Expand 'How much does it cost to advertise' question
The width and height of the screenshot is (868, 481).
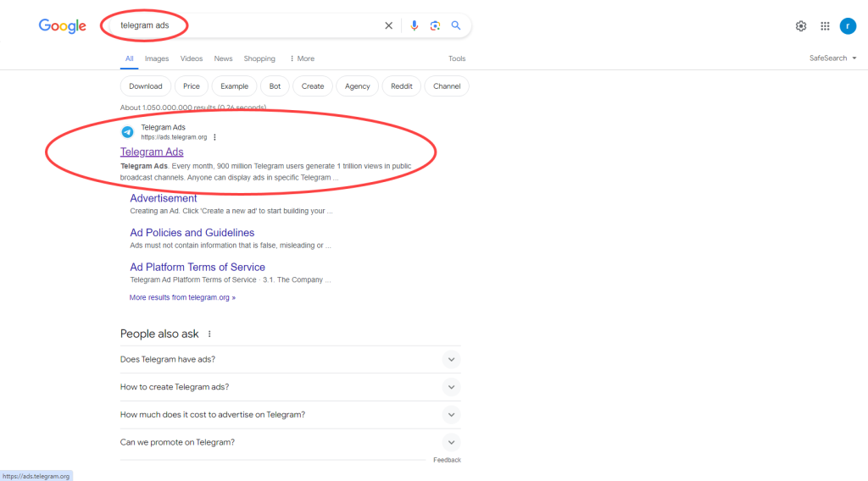pos(290,415)
